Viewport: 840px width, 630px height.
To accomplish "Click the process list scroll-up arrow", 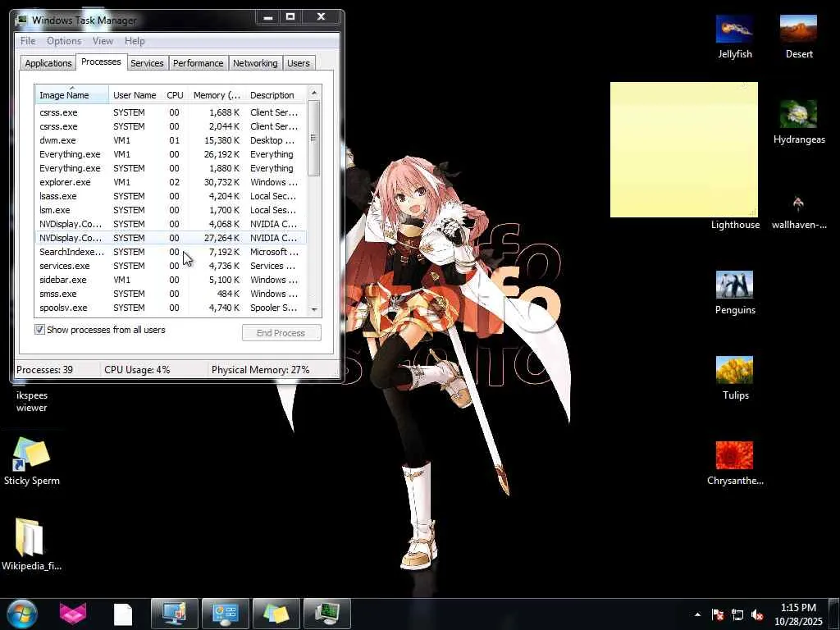I will (x=314, y=93).
